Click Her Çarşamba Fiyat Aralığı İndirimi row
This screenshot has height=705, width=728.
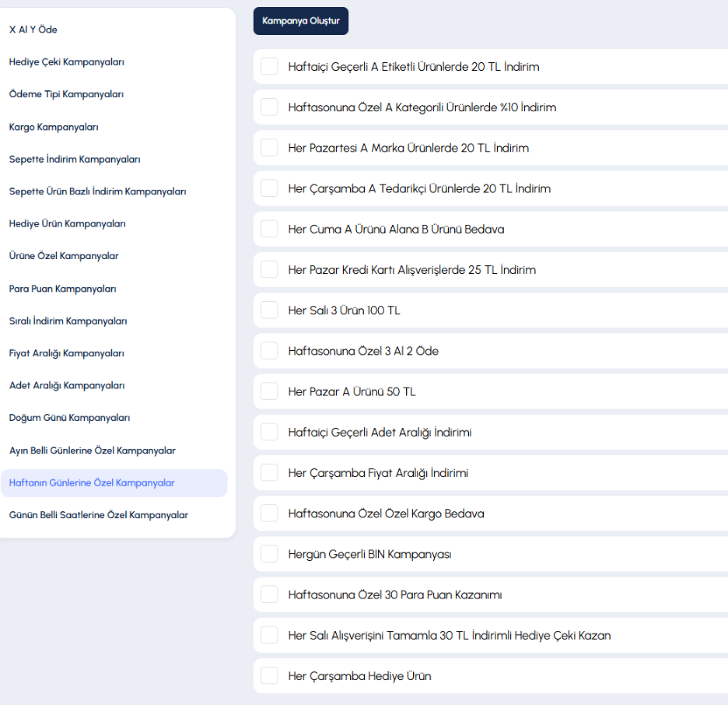point(491,473)
